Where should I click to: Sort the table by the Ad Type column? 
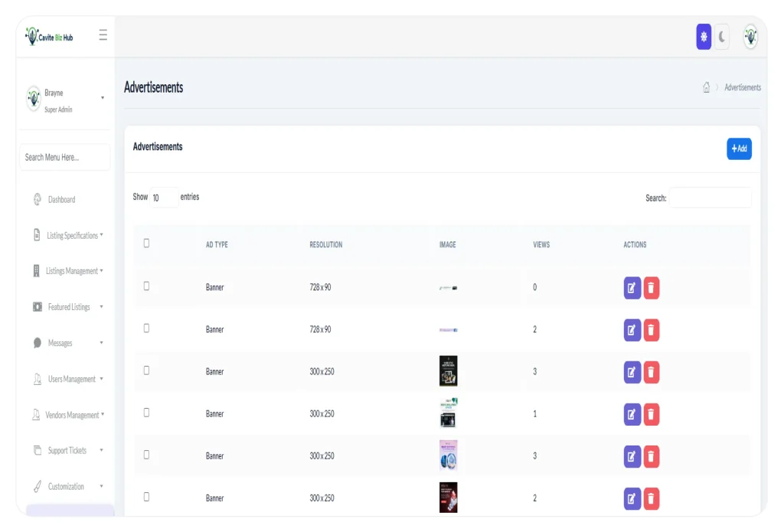(217, 244)
